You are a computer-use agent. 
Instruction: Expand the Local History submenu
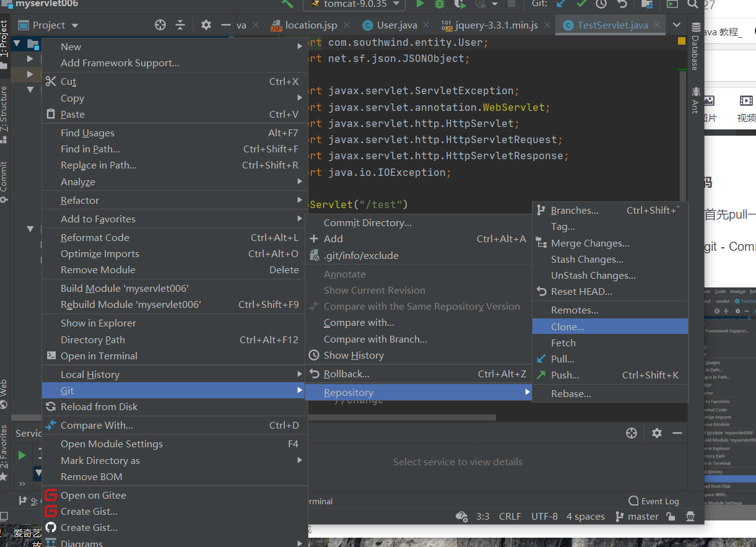click(x=174, y=374)
